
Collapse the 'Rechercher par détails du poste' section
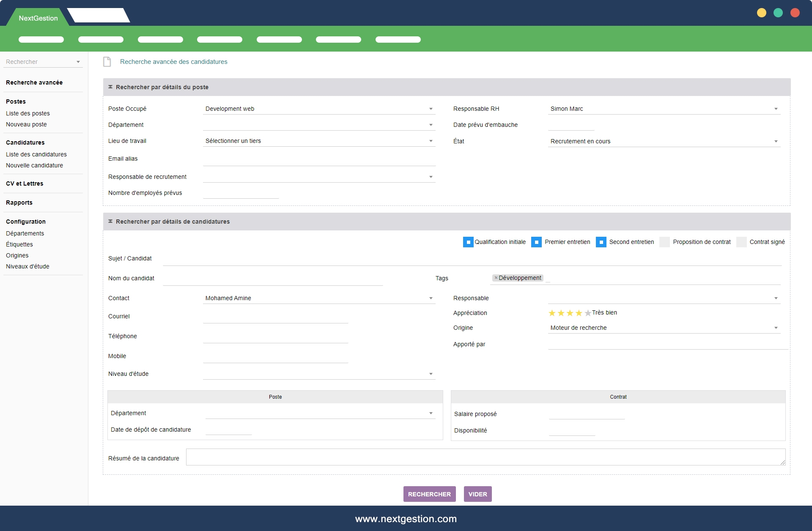click(x=110, y=87)
